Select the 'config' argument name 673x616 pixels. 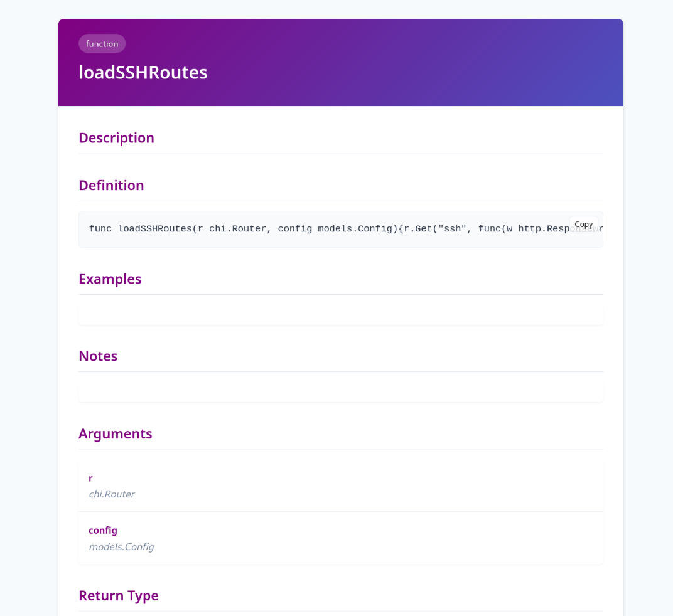[x=102, y=531]
